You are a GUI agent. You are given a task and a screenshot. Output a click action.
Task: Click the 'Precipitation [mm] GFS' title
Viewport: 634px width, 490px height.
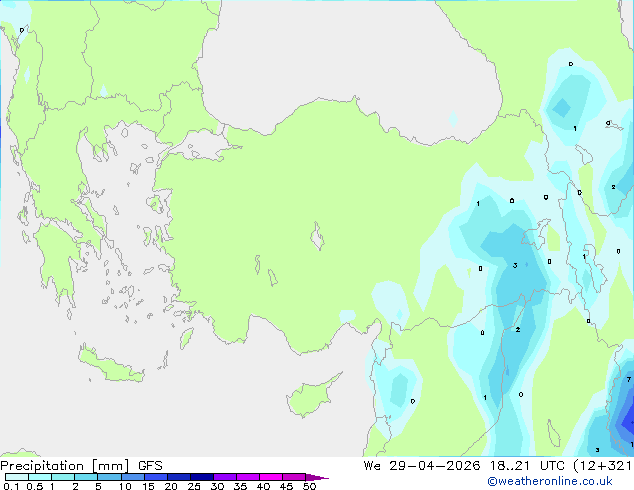(81, 466)
